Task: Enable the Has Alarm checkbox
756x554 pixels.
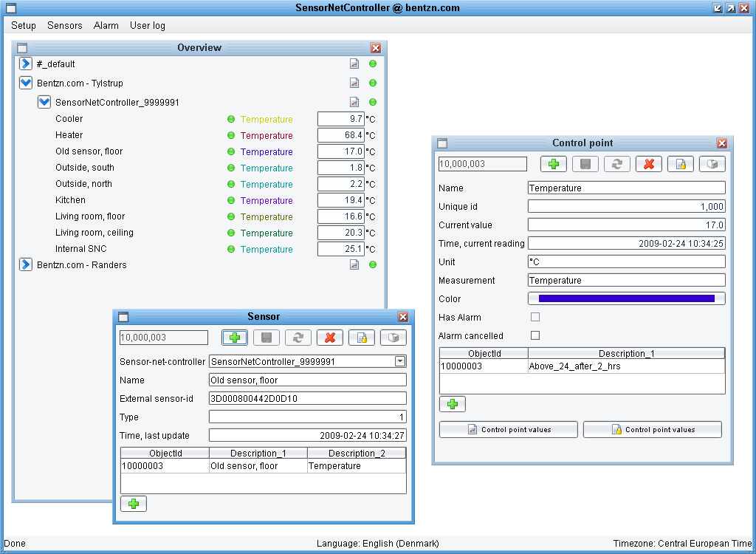Action: point(535,317)
